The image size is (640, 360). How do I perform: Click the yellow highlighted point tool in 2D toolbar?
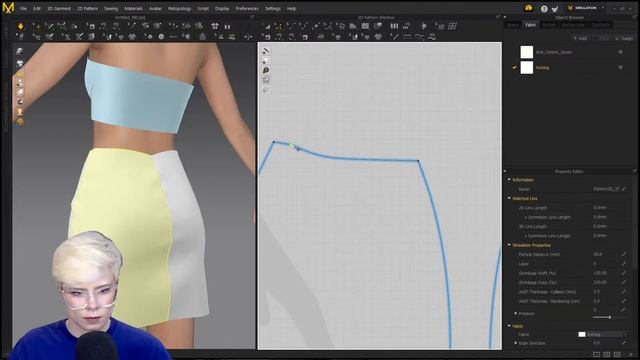point(279,27)
